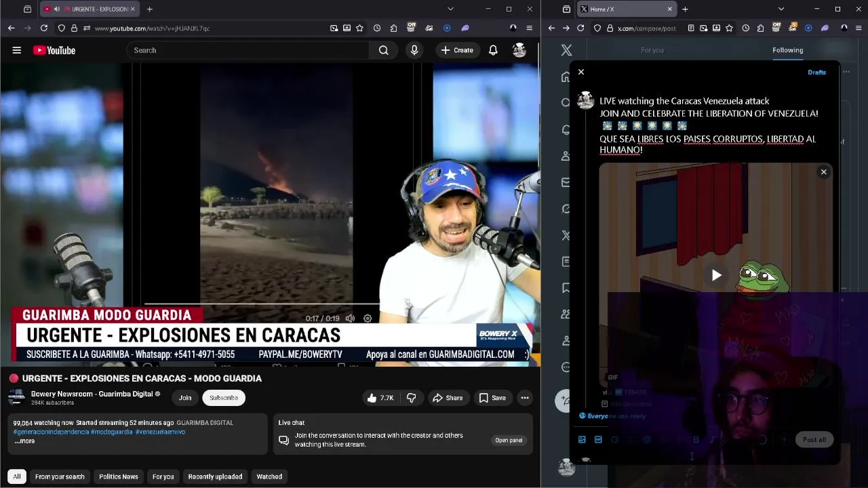Select the For you filter chip below video
This screenshot has width=868, height=488.
[163, 476]
